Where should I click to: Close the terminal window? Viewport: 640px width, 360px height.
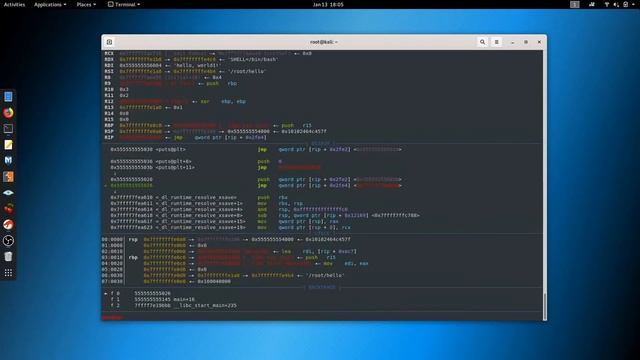click(x=539, y=42)
